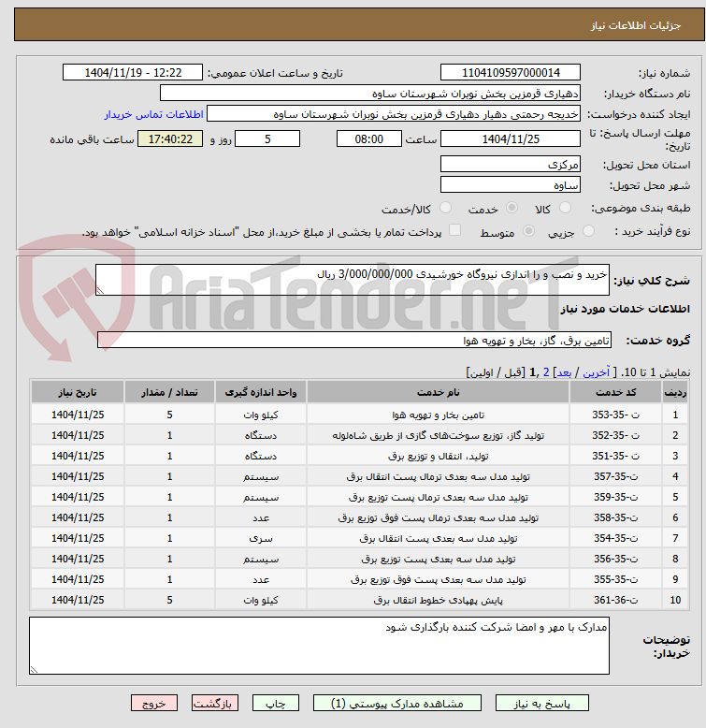Click the ایجاد کننده درخواست field
The image size is (706, 728).
pyautogui.click(x=394, y=114)
